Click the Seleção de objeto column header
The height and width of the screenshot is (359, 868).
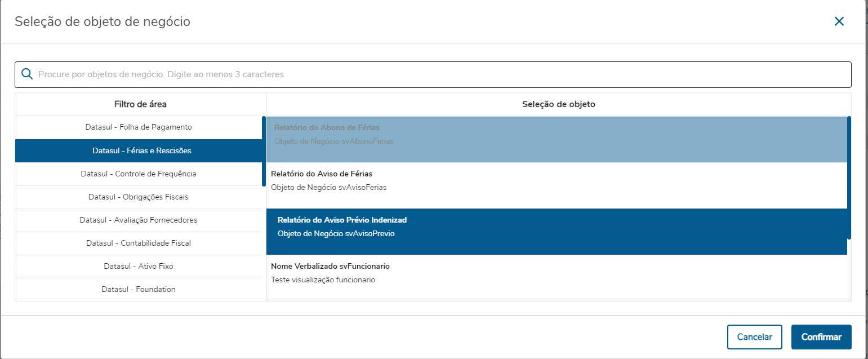[558, 104]
